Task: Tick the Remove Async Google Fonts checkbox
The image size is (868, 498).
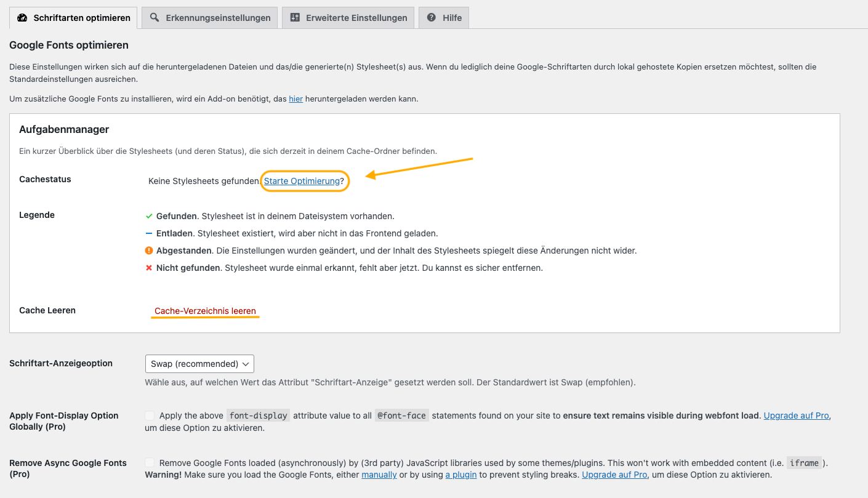Action: [150, 462]
